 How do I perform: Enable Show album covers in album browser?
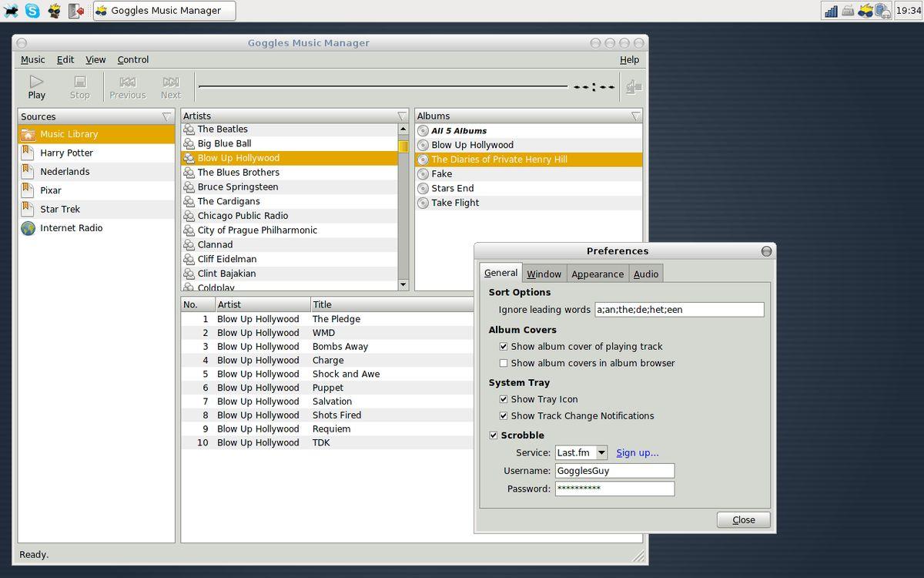pyautogui.click(x=504, y=363)
